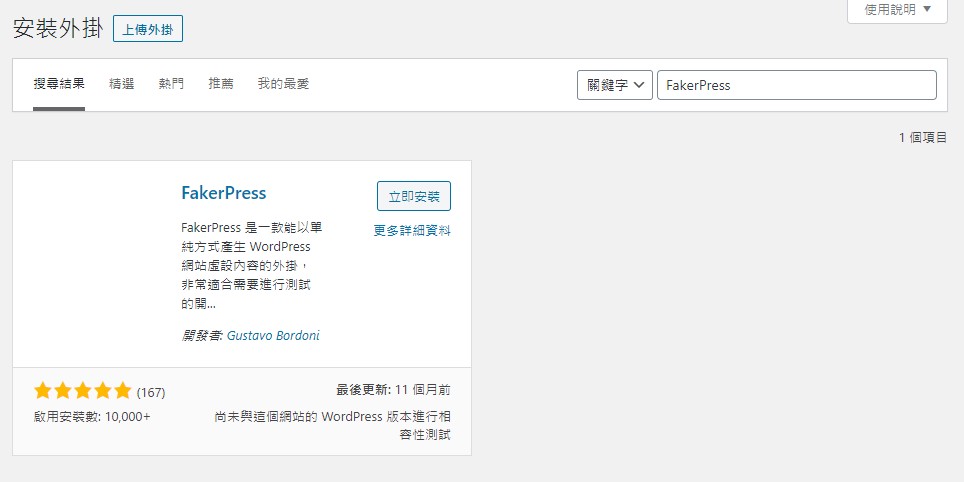Click the 最後更新: 11 個月前 text

coord(393,390)
